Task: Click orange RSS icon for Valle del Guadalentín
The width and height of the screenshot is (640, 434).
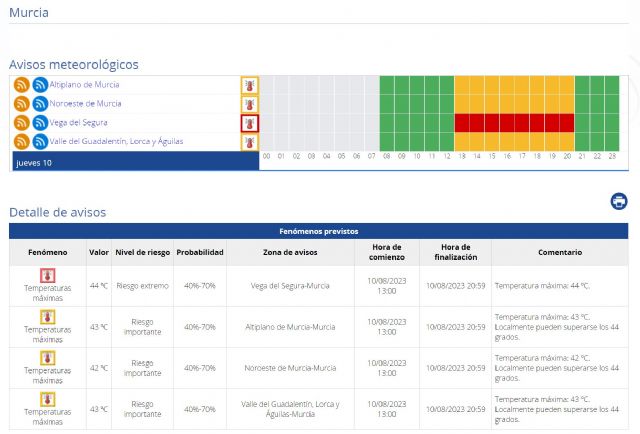Action: (21, 142)
